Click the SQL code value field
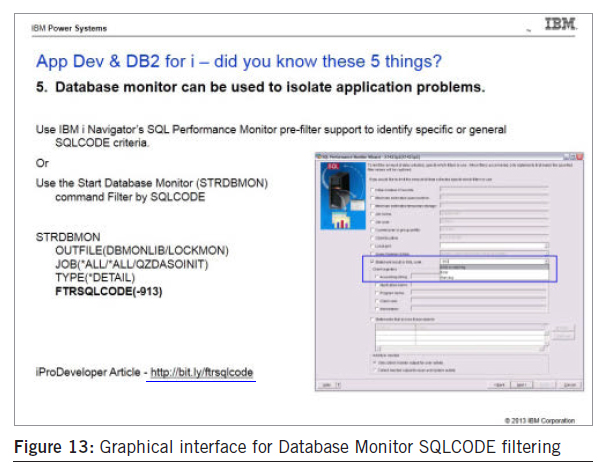The height and width of the screenshot is (473, 606). [492, 261]
